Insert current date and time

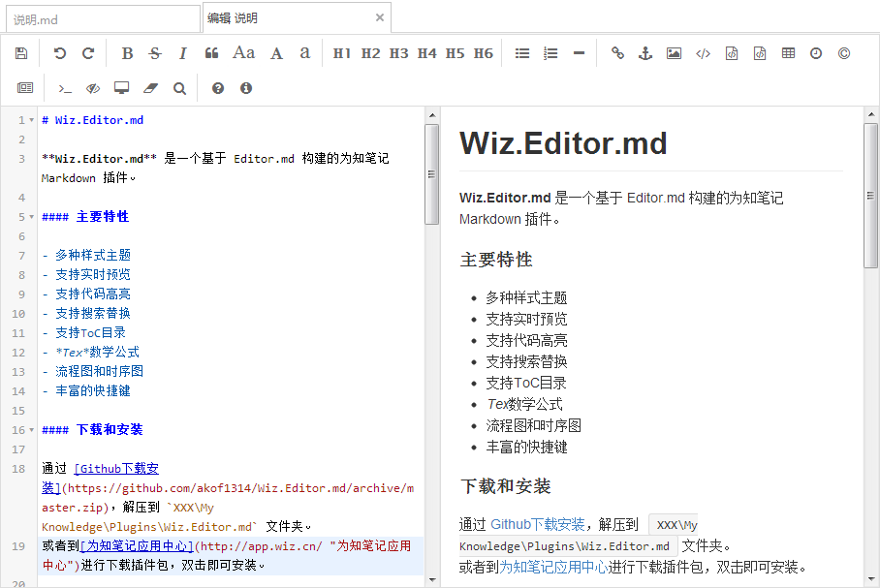[816, 53]
